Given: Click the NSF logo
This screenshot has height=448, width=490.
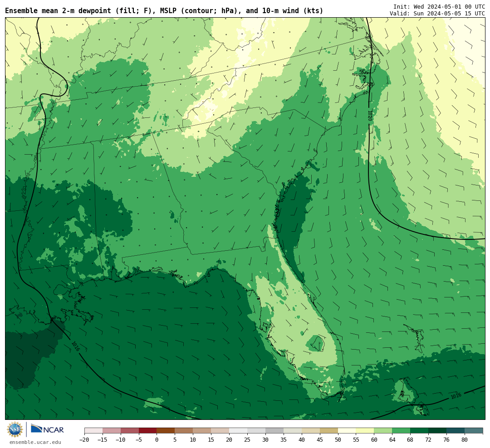Looking at the screenshot, I should [15, 429].
